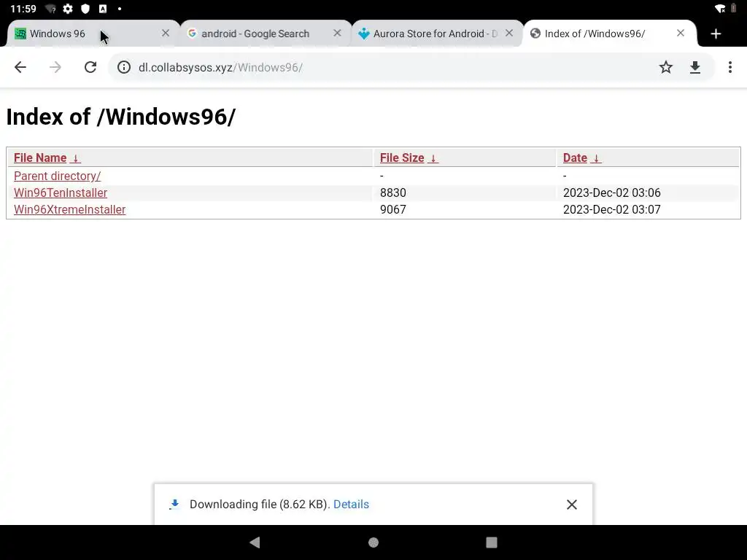
Task: Click the file size value 8830
Action: (x=393, y=192)
